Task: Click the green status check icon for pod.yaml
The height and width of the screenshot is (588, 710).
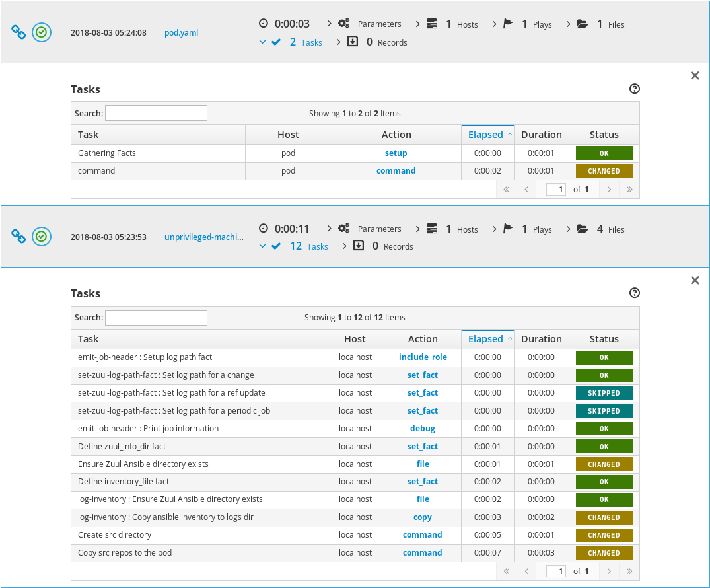Action: [x=42, y=32]
